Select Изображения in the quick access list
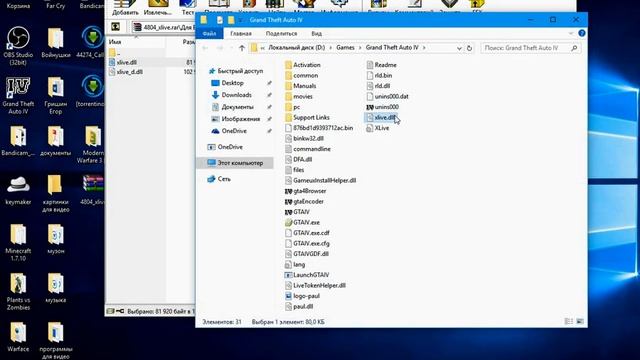This screenshot has width=640, height=360. [x=240, y=119]
